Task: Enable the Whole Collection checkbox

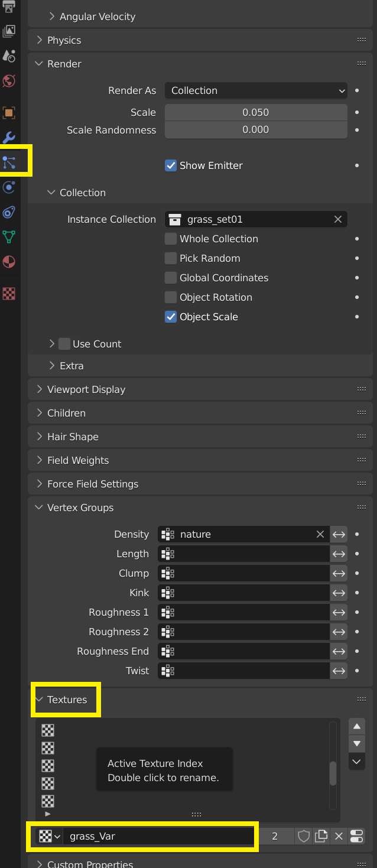Action: coord(171,239)
